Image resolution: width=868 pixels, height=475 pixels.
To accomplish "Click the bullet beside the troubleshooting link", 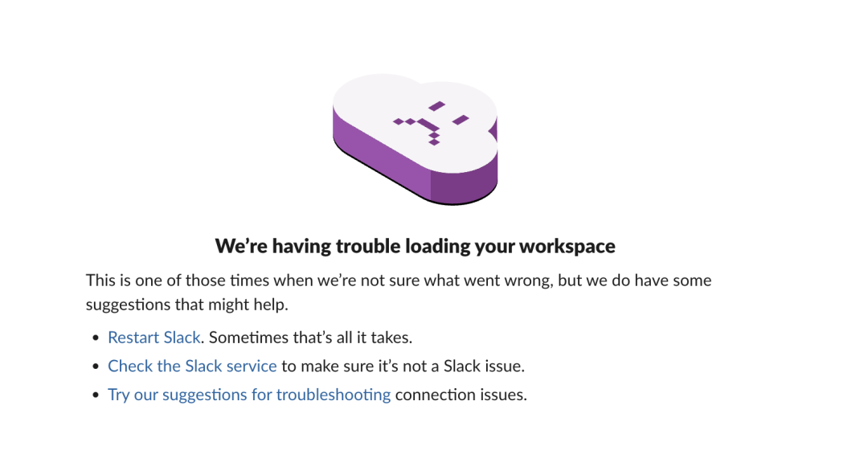I will pyautogui.click(x=96, y=395).
